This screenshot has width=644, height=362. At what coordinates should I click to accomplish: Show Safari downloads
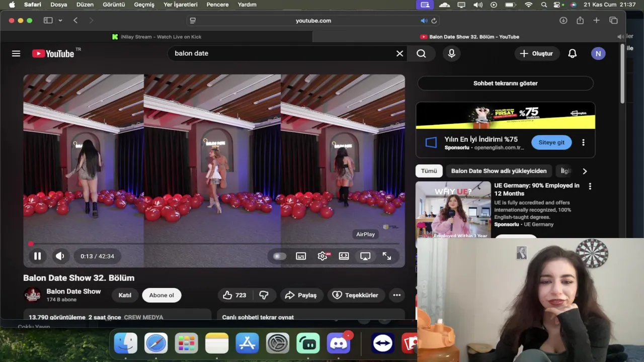[x=563, y=21]
